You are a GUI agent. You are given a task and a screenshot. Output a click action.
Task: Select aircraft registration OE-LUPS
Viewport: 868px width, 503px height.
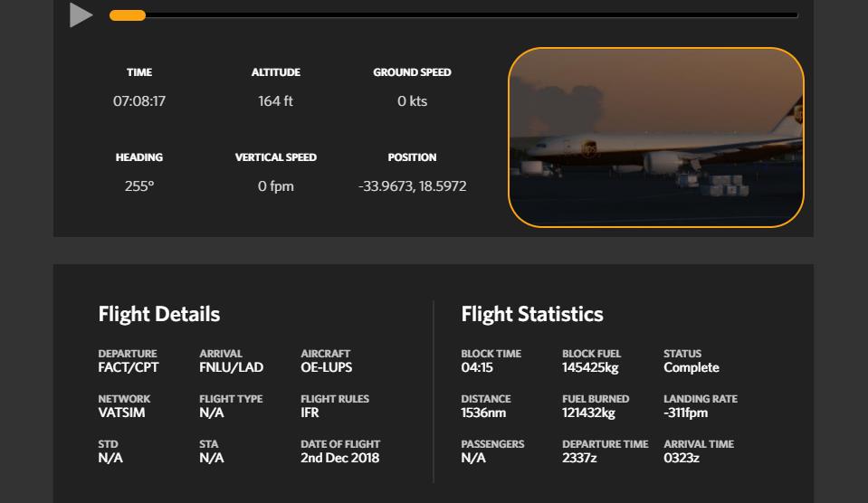[326, 367]
